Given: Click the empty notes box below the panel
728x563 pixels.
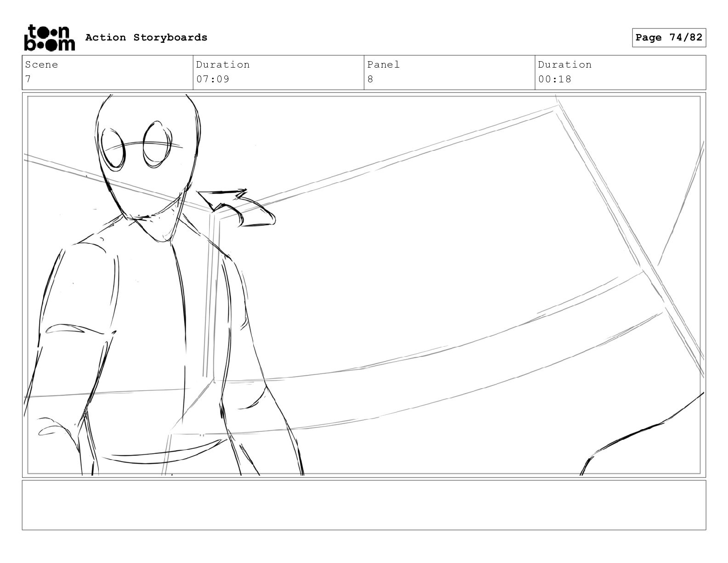Looking at the screenshot, I should pos(364,505).
